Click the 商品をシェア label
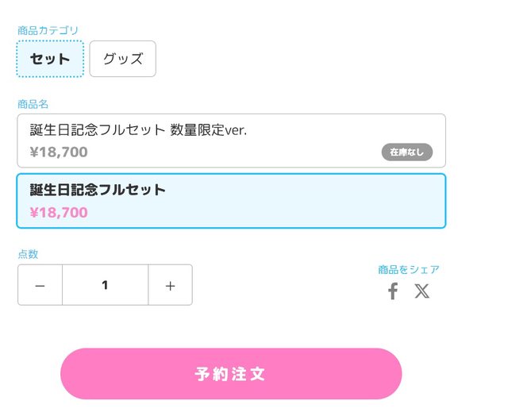Viewport: 508px width, 420px height. [x=408, y=270]
